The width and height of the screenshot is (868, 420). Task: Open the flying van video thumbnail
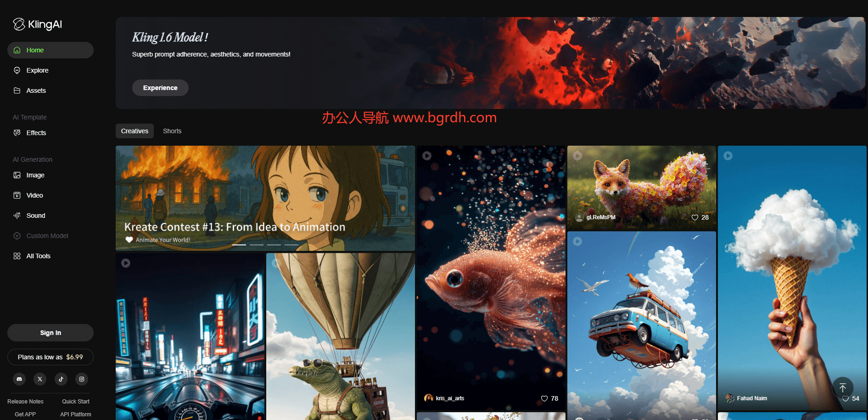pyautogui.click(x=641, y=322)
